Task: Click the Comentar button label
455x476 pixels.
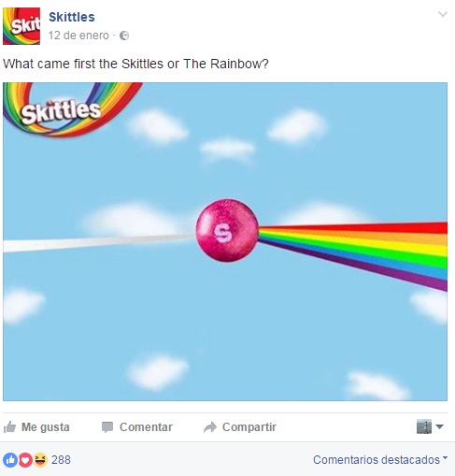Action: click(x=146, y=427)
